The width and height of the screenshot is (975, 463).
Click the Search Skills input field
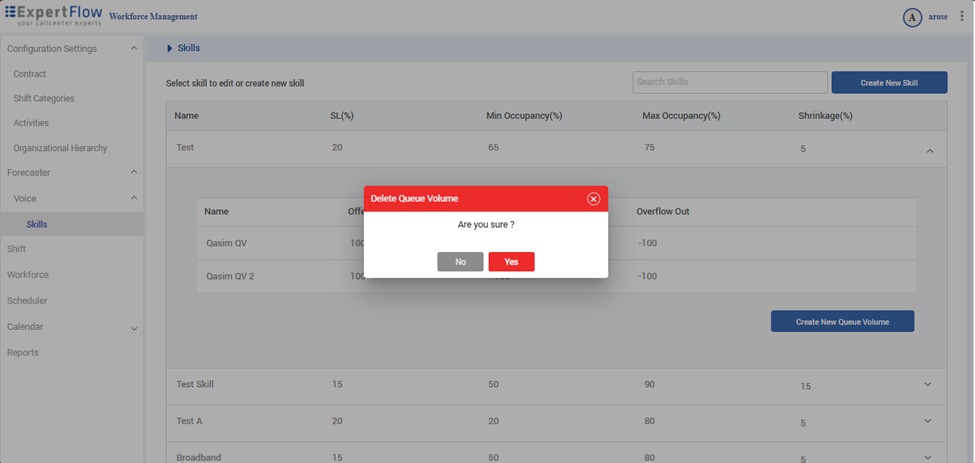729,82
